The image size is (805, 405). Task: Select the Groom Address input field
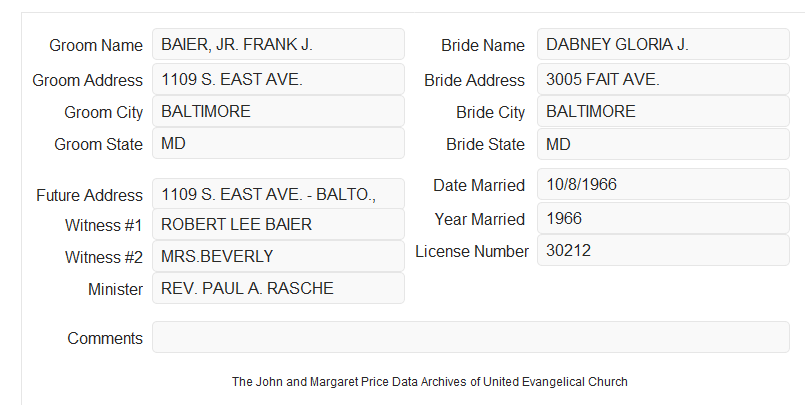click(x=278, y=79)
